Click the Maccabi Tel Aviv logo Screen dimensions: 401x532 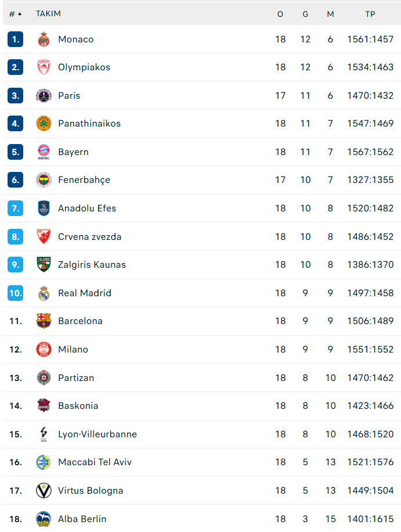point(44,462)
